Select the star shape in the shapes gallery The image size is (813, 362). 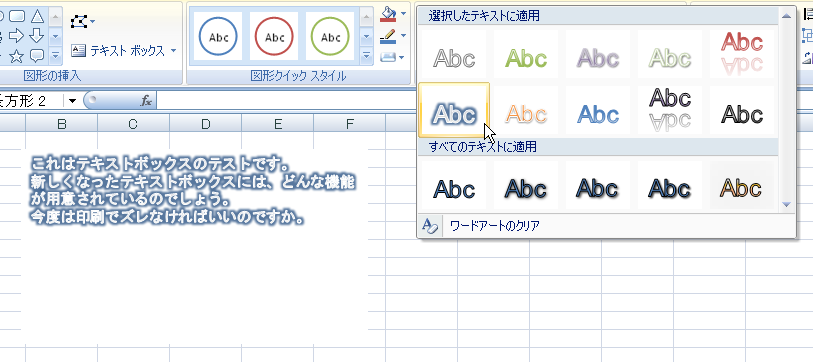[x=17, y=55]
